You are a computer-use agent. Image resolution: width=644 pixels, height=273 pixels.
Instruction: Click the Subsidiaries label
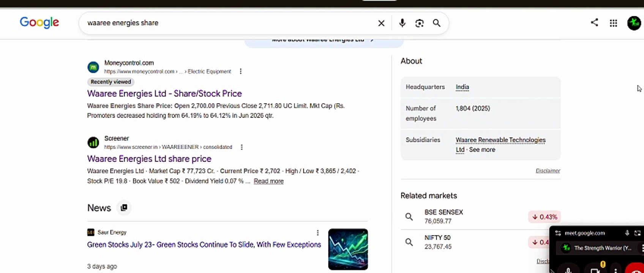[x=423, y=140]
